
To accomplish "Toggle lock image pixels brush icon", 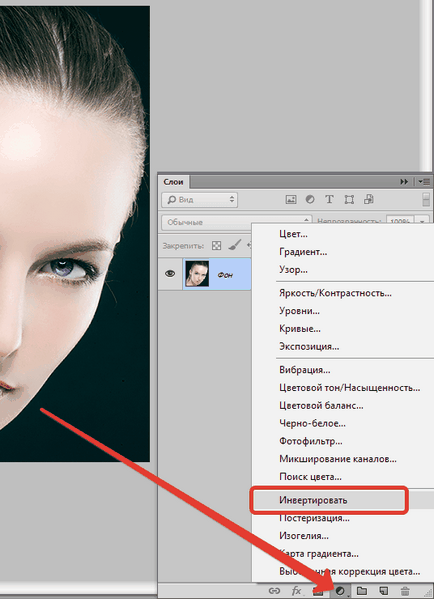I will [x=235, y=245].
